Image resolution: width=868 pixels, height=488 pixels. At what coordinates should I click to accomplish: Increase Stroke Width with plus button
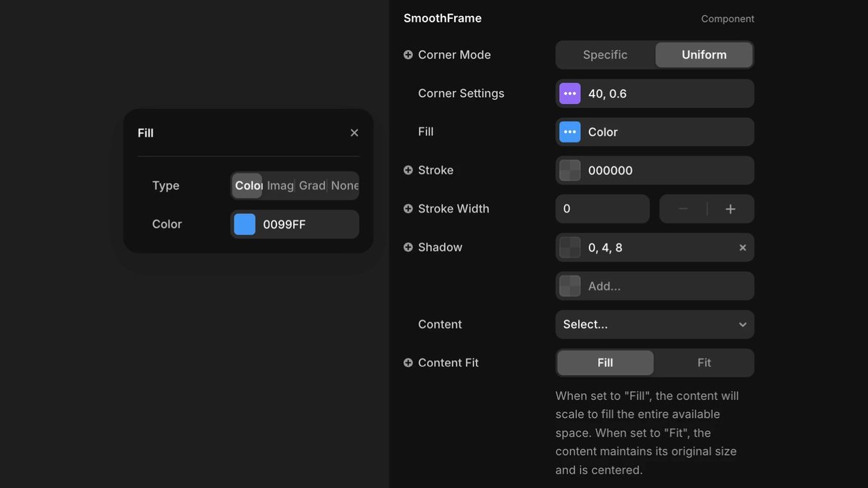click(x=731, y=209)
